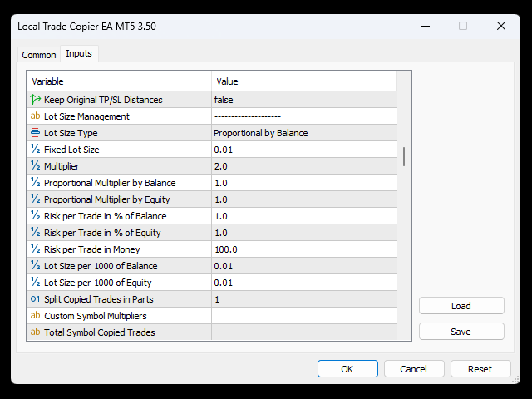The height and width of the screenshot is (399, 532).
Task: Click the ½ icon beside Proportional Multiplier by Equity
Action: click(x=35, y=199)
